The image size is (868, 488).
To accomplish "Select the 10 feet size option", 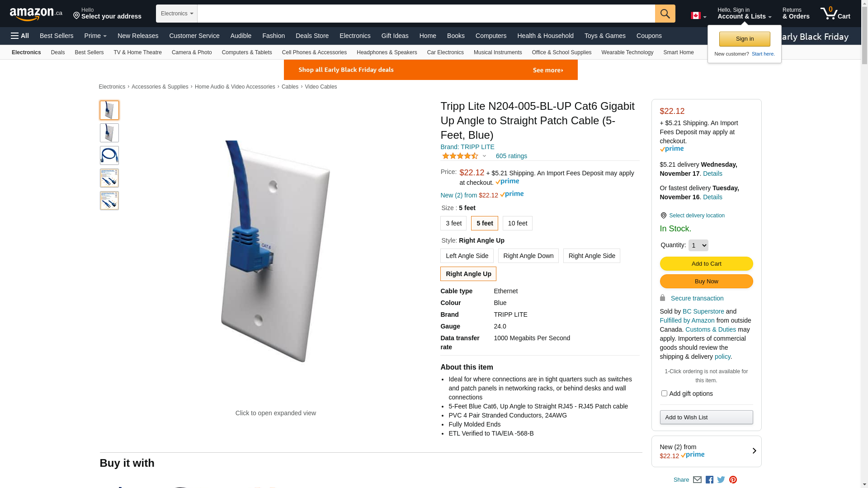I will (517, 223).
